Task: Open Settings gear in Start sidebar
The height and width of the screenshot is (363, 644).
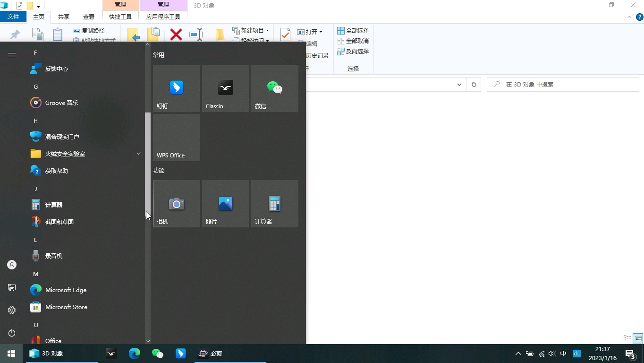Action: pyautogui.click(x=12, y=310)
